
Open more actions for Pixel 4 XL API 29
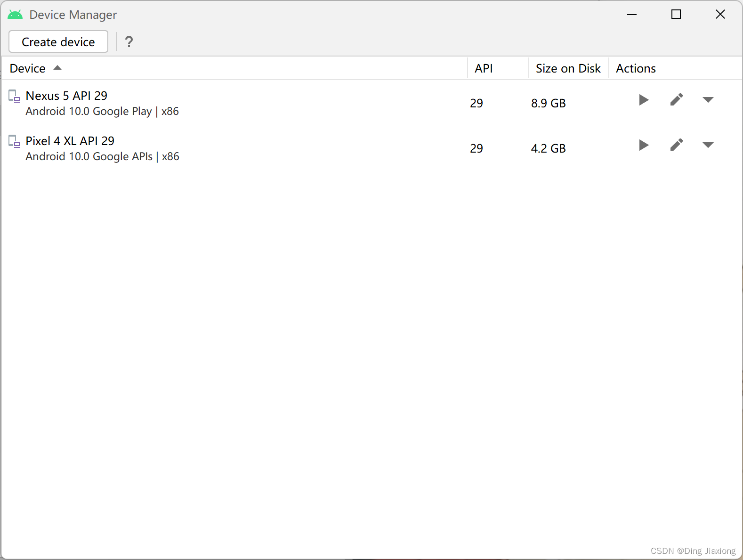708,145
